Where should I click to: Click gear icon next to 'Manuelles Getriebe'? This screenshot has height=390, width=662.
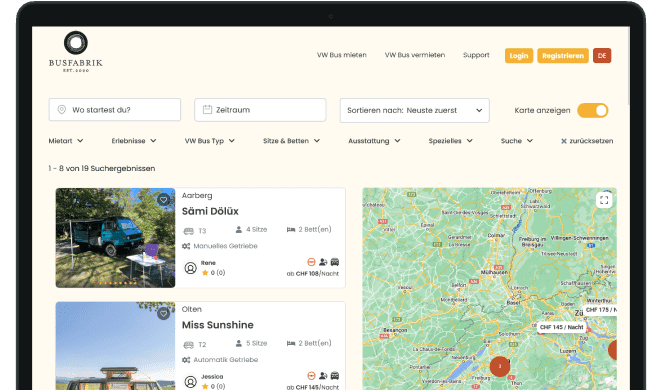click(186, 246)
